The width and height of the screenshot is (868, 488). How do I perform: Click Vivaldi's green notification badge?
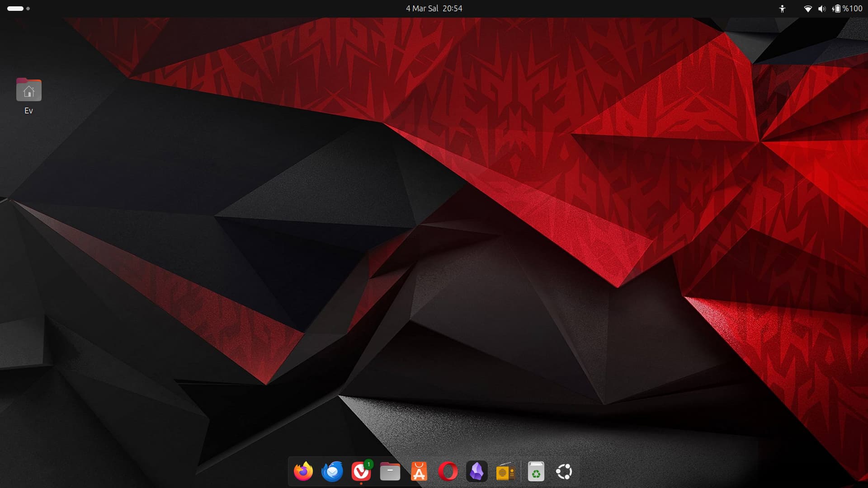tap(369, 464)
